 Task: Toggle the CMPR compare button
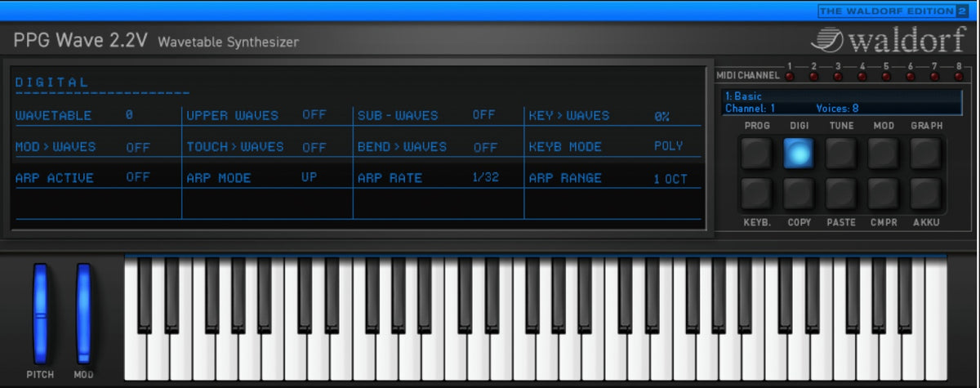[x=884, y=194]
